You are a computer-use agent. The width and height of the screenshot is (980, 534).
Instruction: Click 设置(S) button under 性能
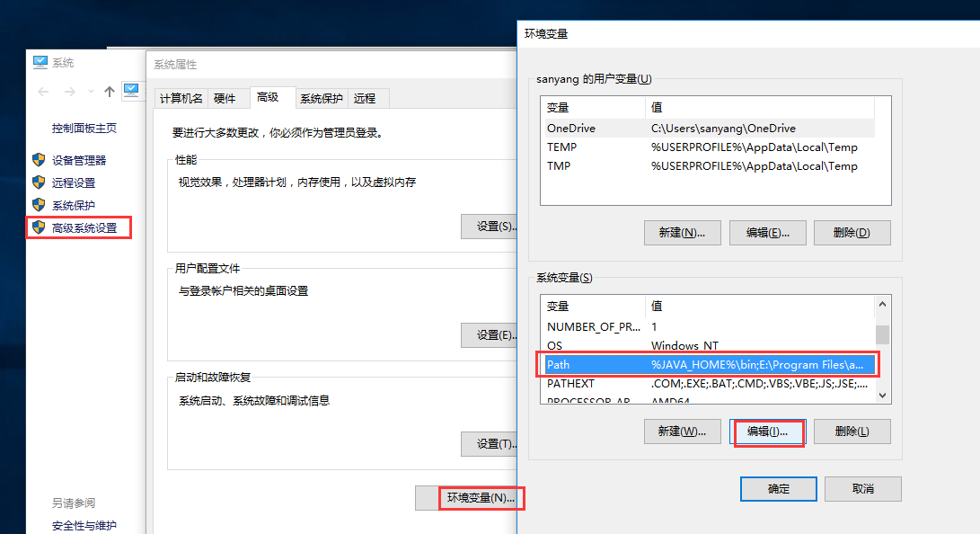[490, 227]
